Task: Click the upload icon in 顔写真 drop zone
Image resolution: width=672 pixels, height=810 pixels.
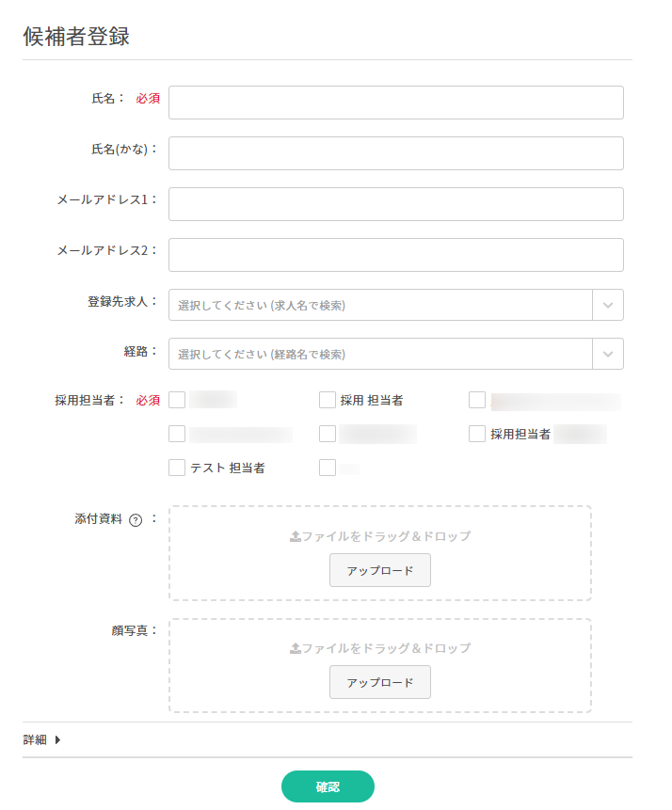Action: (296, 648)
